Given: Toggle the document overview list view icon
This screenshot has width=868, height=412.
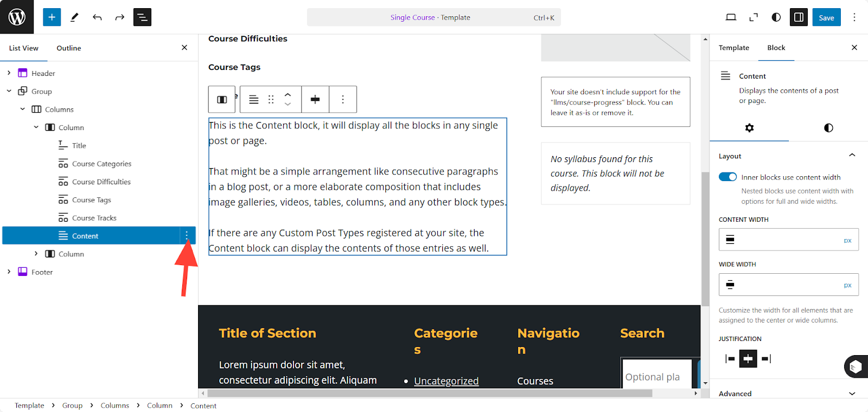Looking at the screenshot, I should (142, 17).
